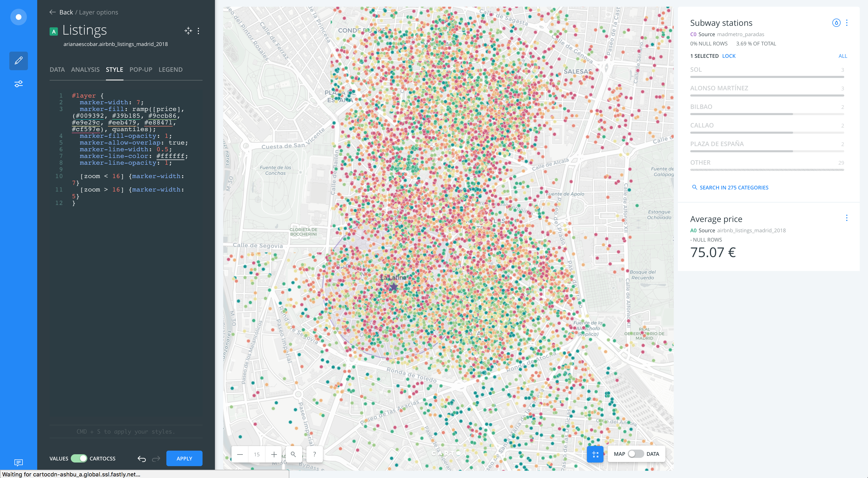Click the SOL category bar
The height and width of the screenshot is (478, 868).
click(767, 77)
